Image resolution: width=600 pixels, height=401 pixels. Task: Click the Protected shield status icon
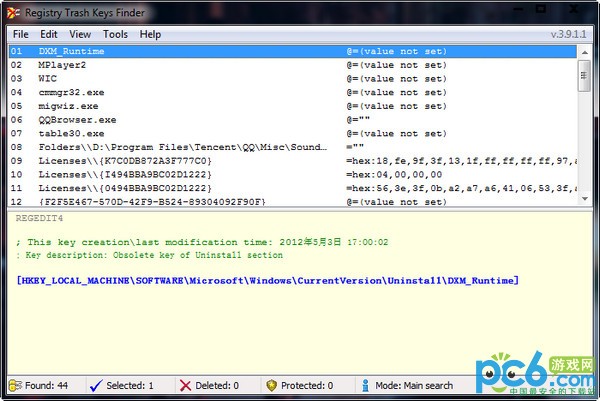[271, 385]
